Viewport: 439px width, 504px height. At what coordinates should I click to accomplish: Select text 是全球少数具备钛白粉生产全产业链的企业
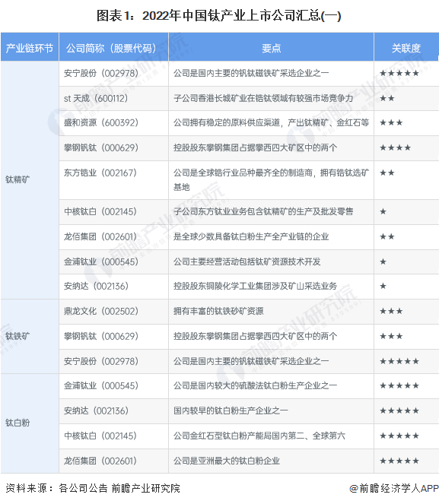pyautogui.click(x=251, y=236)
